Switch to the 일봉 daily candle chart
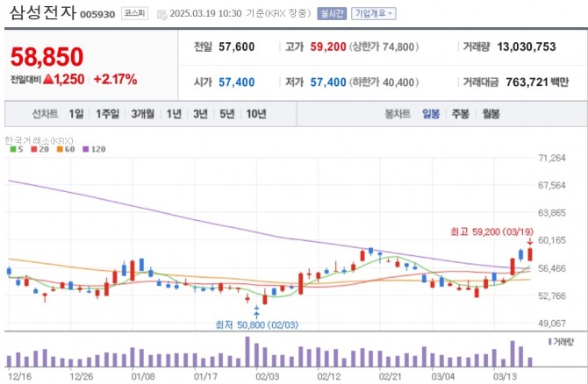Screen dimensions: 588x384 click(431, 113)
